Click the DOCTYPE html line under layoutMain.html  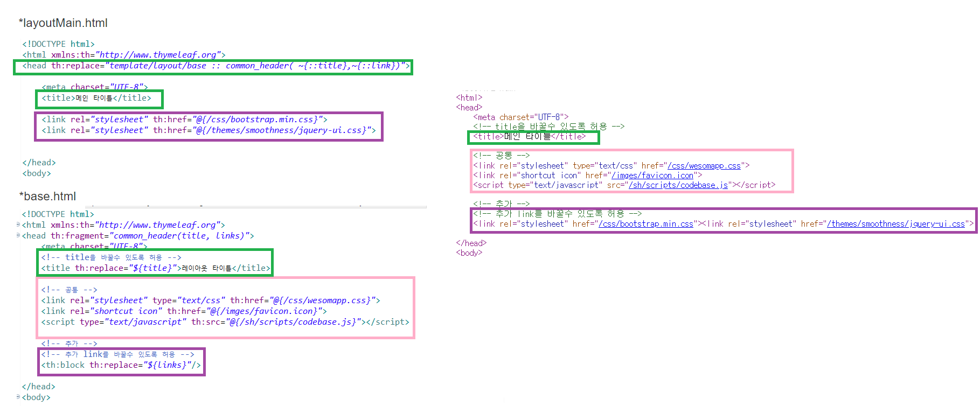click(x=58, y=44)
